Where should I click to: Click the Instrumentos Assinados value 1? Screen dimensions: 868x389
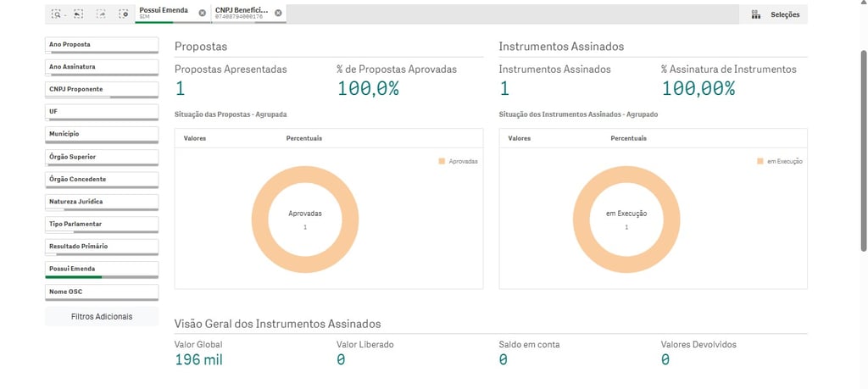pyautogui.click(x=504, y=88)
